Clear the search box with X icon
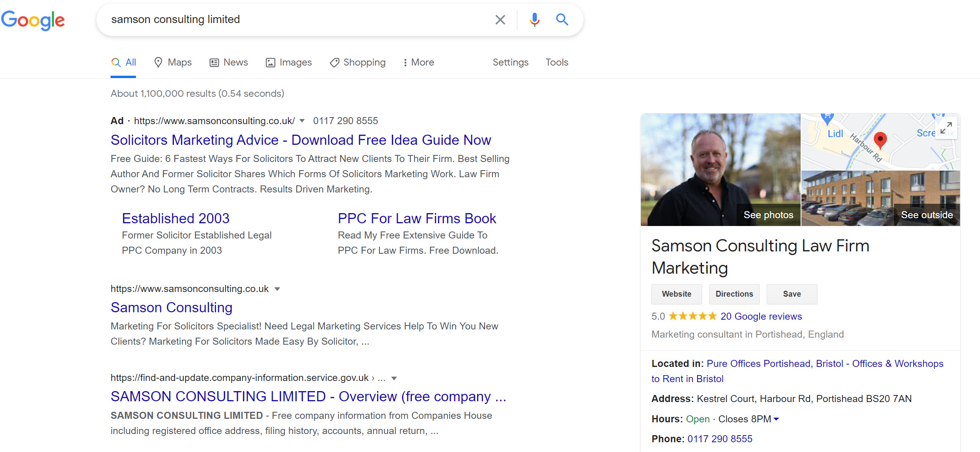This screenshot has width=980, height=452. 500,20
